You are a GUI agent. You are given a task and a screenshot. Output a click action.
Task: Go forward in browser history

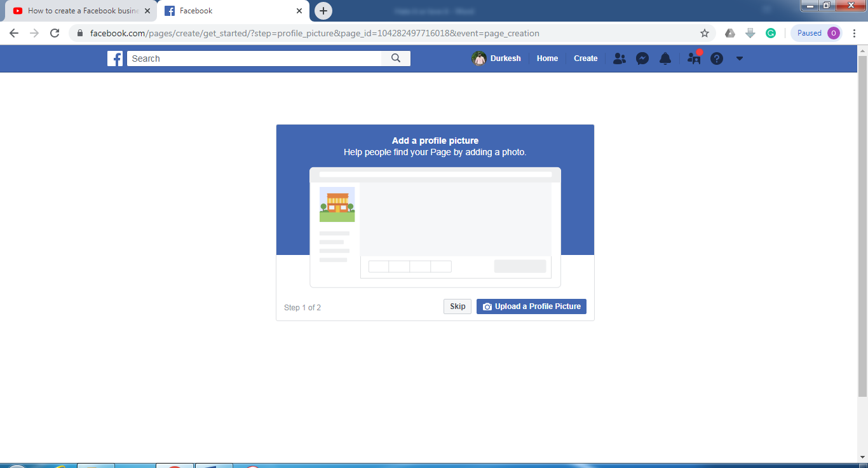(34, 33)
